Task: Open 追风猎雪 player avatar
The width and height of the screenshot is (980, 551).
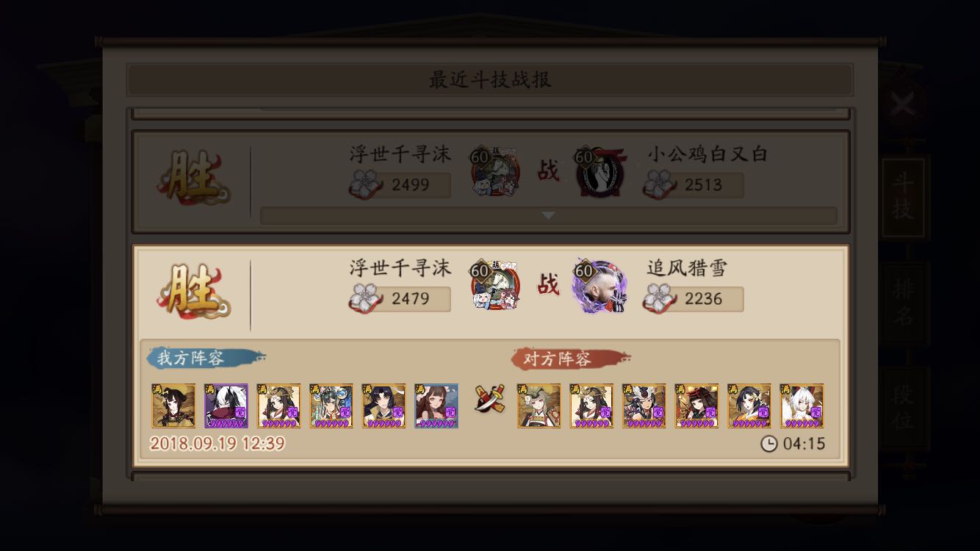Action: (599, 286)
